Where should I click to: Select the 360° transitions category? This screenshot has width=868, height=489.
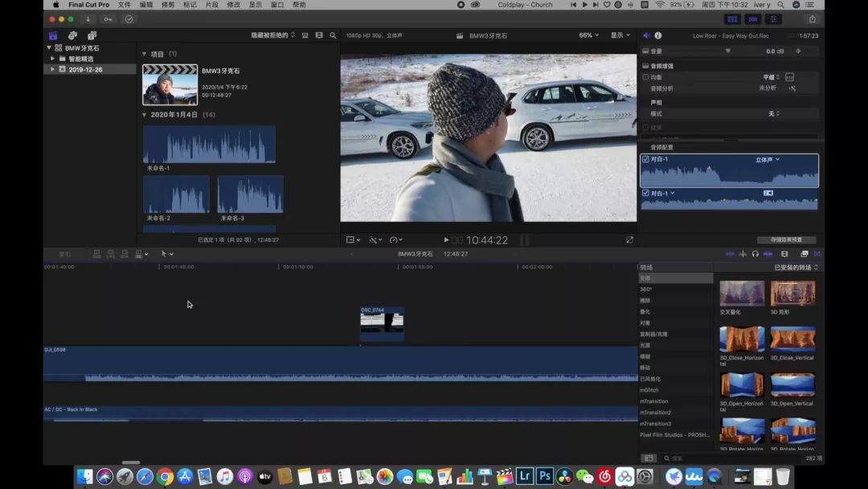646,289
